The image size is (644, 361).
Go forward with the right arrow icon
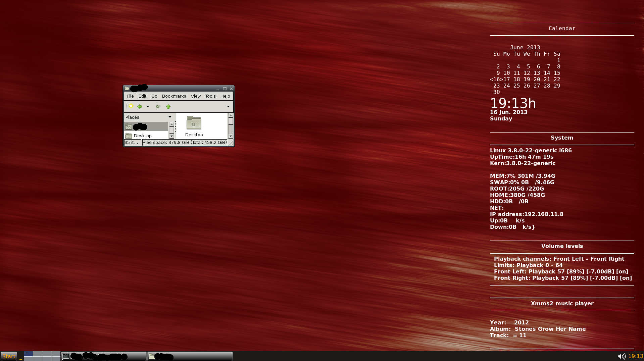pos(158,106)
